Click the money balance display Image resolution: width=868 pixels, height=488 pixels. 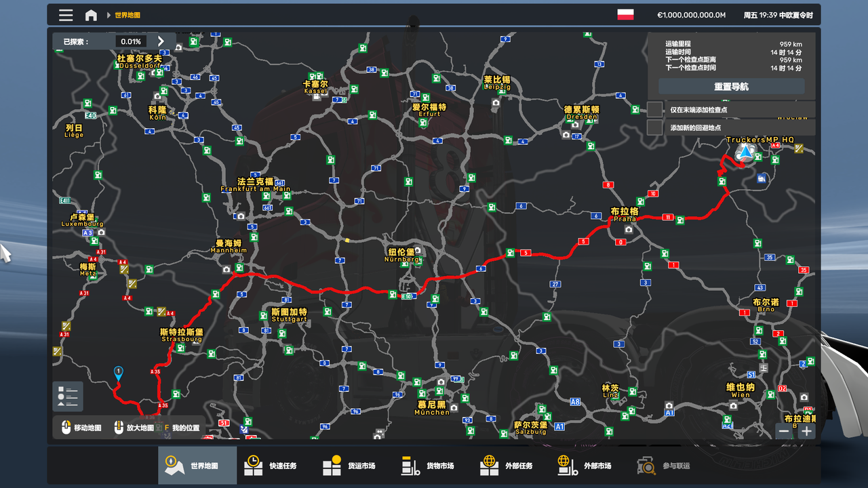pos(691,15)
